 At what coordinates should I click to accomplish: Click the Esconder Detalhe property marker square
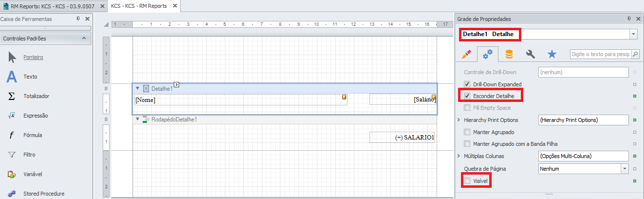[x=635, y=96]
